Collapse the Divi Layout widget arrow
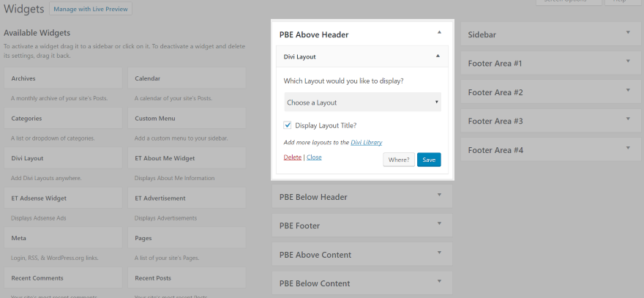The image size is (644, 298). 437,56
